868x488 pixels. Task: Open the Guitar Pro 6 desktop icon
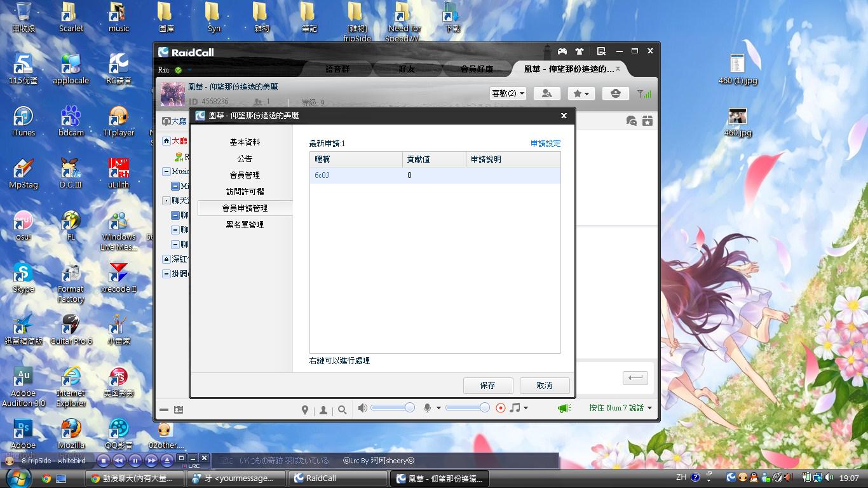[71, 329]
